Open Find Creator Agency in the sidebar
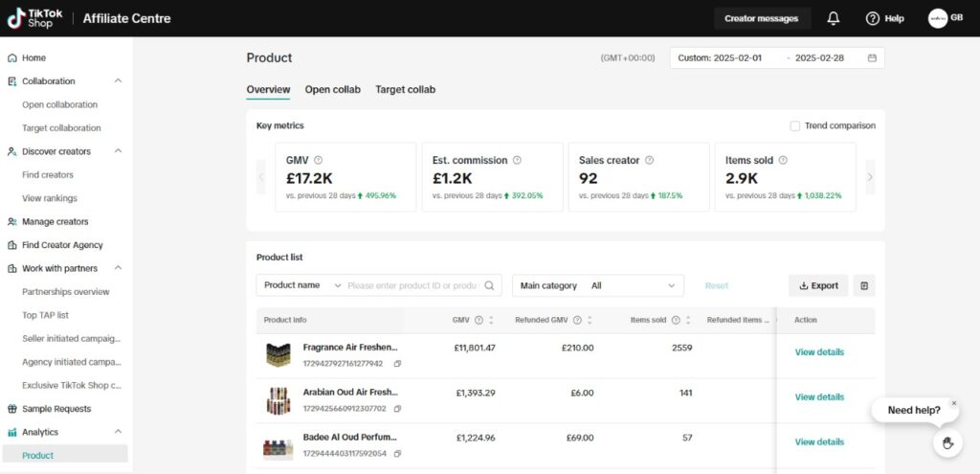This screenshot has height=474, width=980. 62,245
